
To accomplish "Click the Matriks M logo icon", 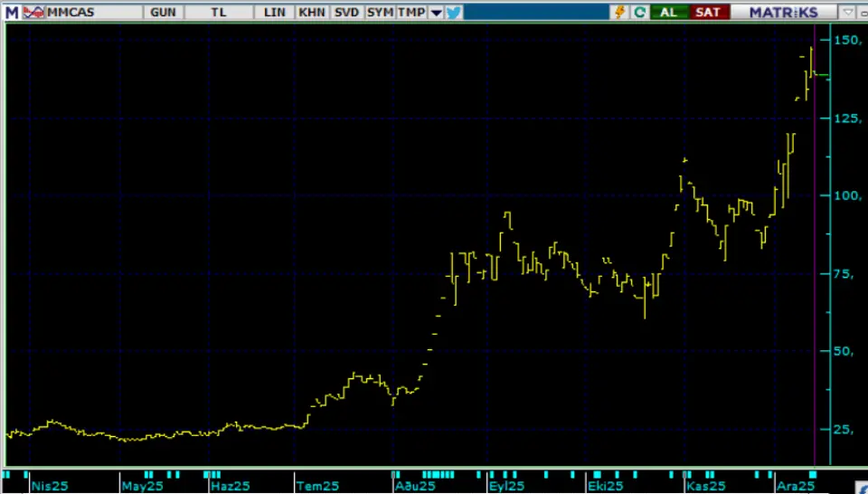I will (x=10, y=12).
